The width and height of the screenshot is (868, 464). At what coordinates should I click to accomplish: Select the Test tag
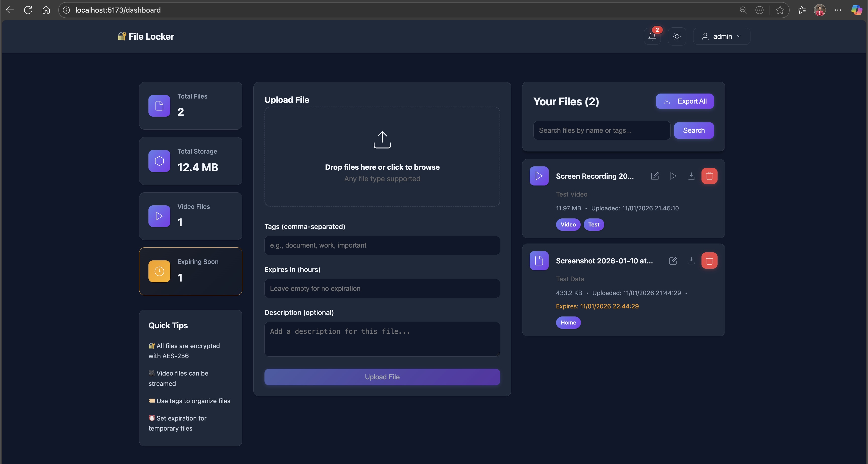(594, 224)
